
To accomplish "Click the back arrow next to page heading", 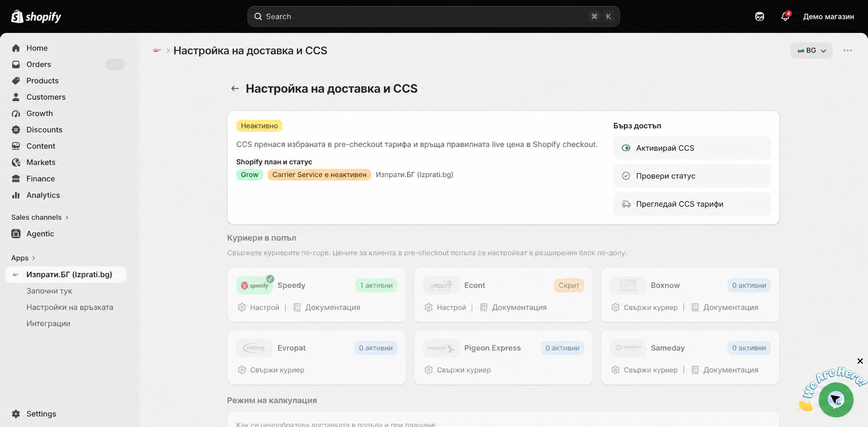I will tap(235, 88).
